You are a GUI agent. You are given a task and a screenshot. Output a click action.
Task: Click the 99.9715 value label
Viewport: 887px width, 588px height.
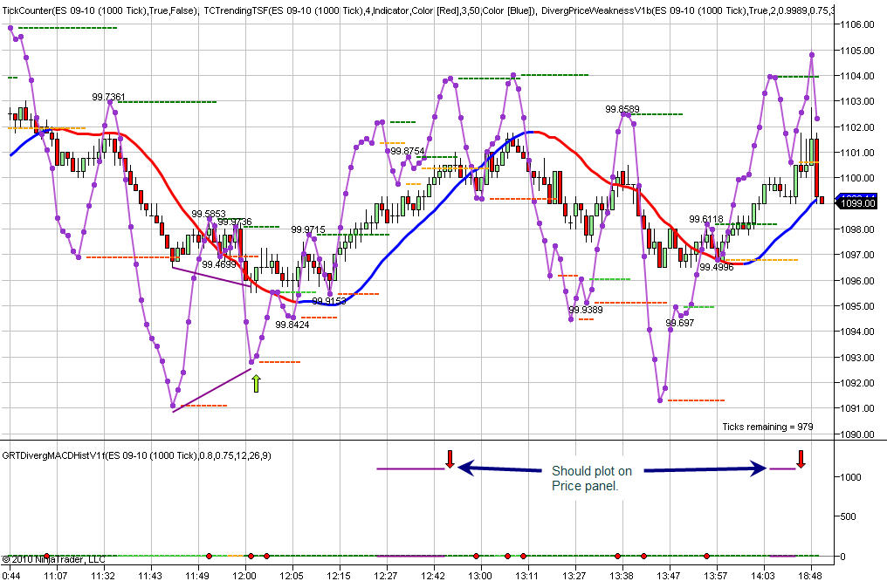point(308,229)
